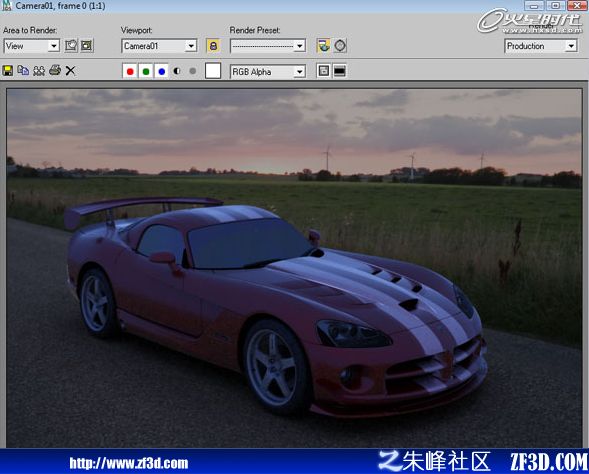This screenshot has height=474, width=589.
Task: Click the Clear image X icon
Action: pos(70,71)
